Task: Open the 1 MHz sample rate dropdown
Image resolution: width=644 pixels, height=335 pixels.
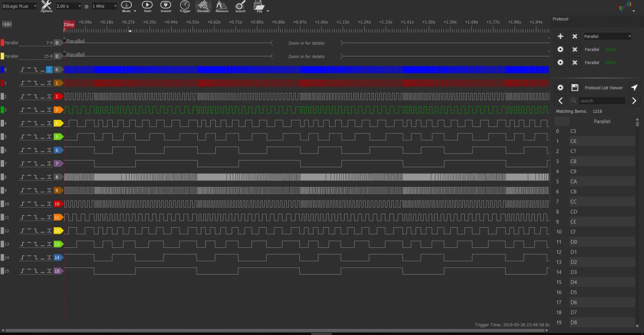Action: point(104,6)
